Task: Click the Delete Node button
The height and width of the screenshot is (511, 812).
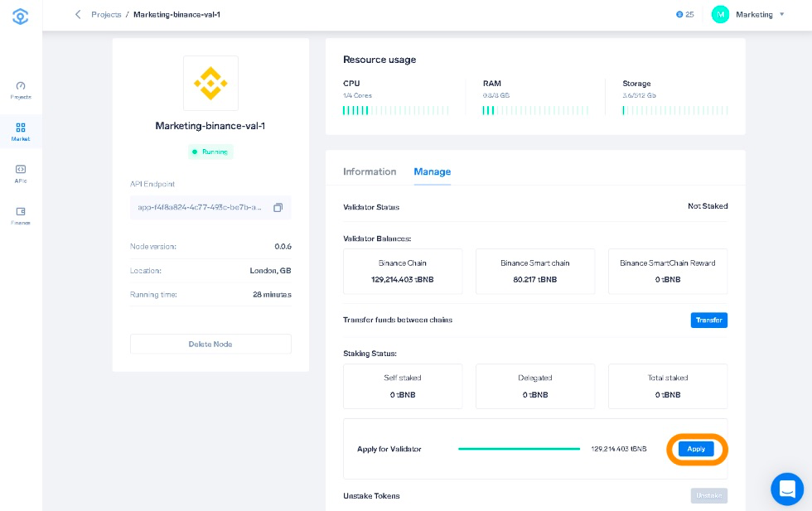Action: (210, 344)
